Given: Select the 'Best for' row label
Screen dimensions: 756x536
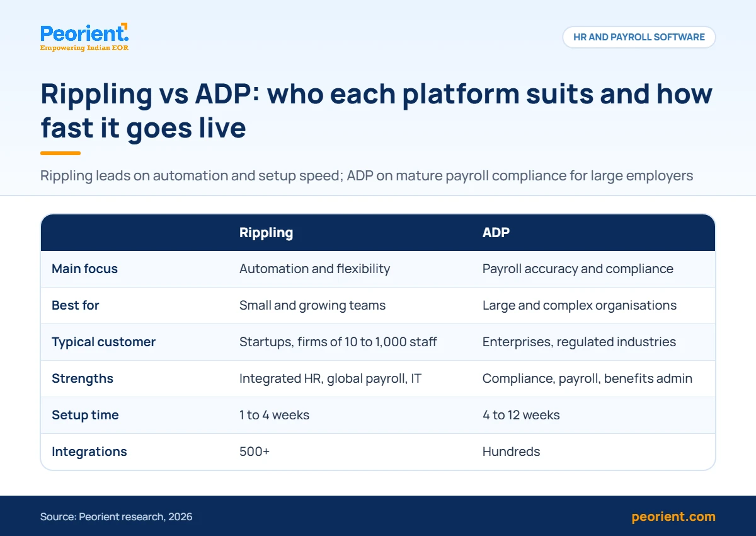Looking at the screenshot, I should pos(75,305).
